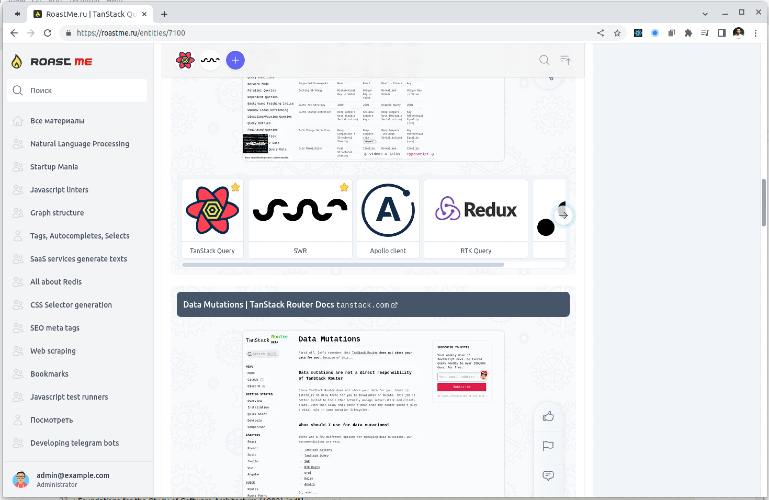
Task: Open tab search chevron dropdown
Action: coord(705,14)
